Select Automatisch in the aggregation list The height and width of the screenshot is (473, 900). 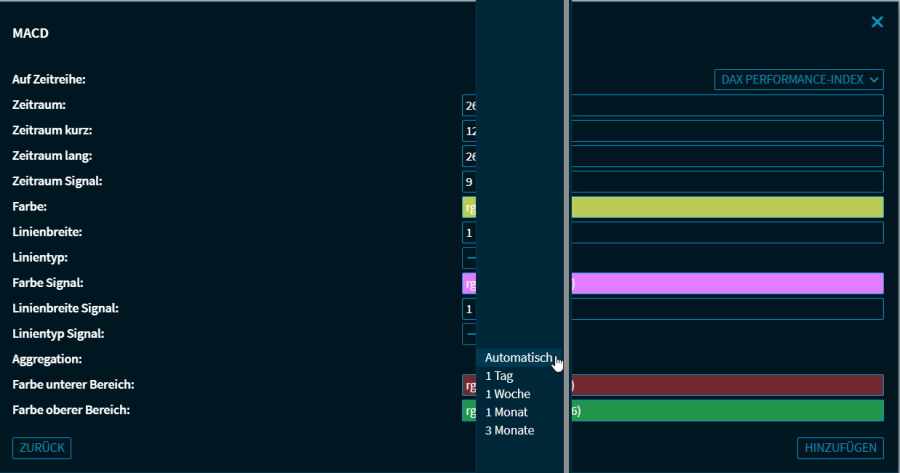[518, 357]
